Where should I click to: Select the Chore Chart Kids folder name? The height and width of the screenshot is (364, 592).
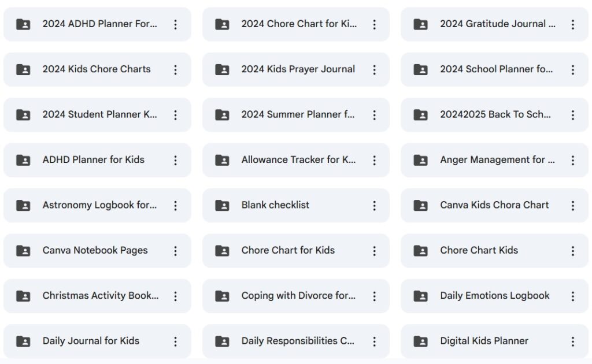pos(479,250)
